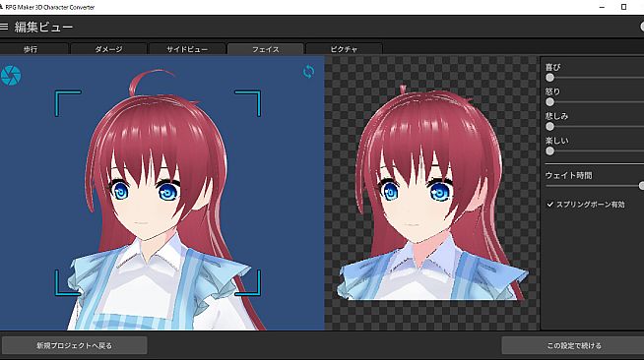This screenshot has height=360, width=644.
Task: Click the 悲しみ expression slider handle
Action: tap(549, 126)
